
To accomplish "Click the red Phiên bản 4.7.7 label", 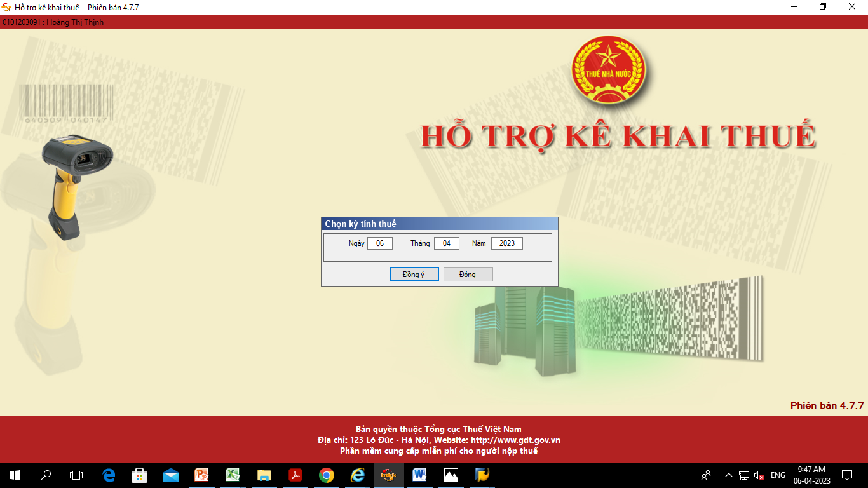I will (827, 405).
